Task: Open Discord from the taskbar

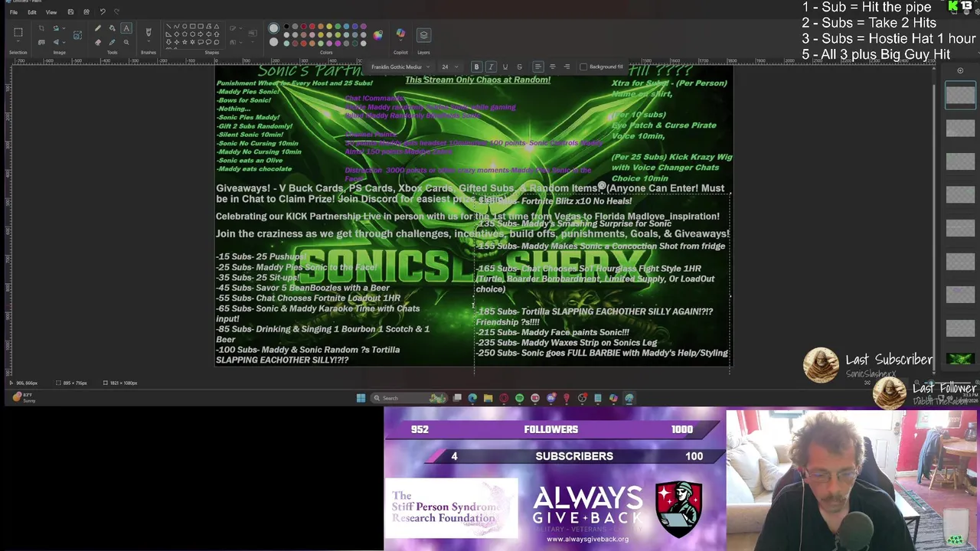Action: click(550, 398)
